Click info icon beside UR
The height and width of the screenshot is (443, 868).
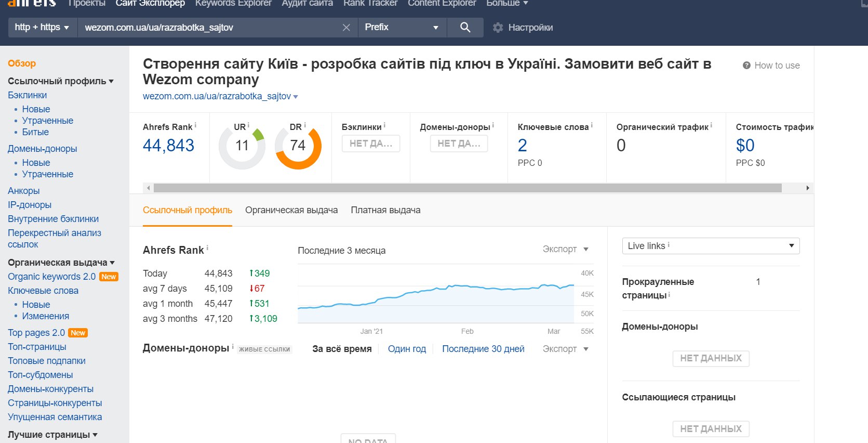[x=248, y=125]
